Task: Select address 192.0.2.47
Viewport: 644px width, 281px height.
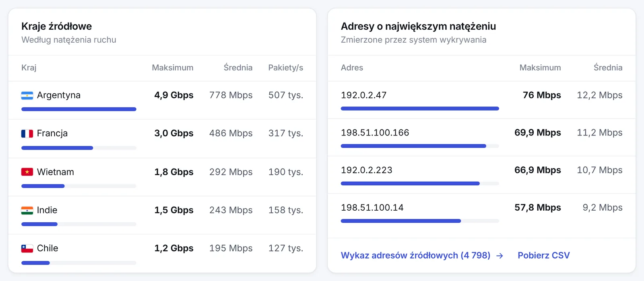Action: click(x=364, y=95)
